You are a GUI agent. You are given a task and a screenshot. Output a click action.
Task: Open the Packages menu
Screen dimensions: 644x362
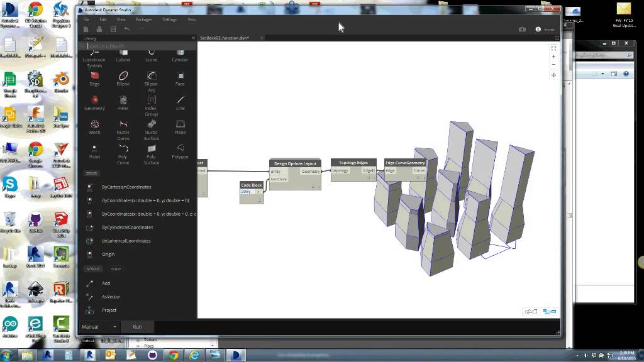[144, 19]
